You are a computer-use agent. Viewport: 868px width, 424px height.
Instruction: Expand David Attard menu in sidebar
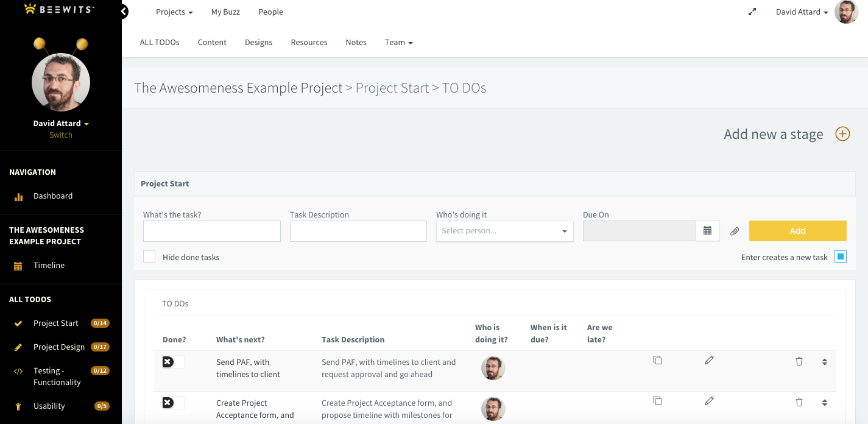tap(61, 123)
